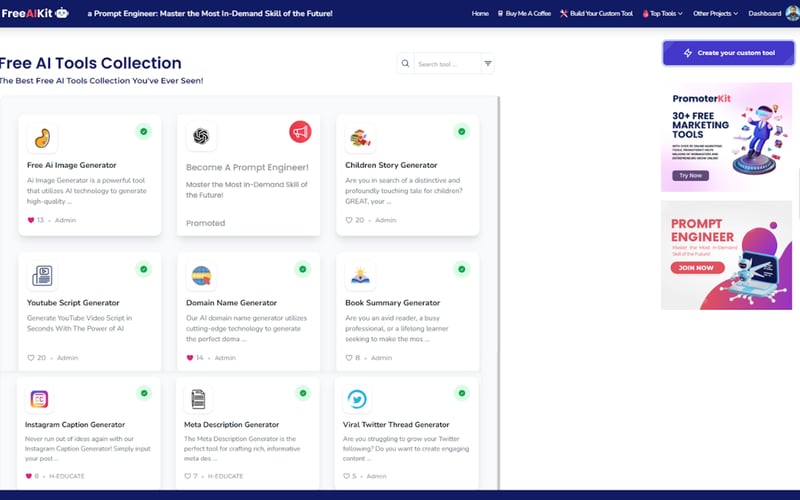
Task: Click the Meta Description Generator document icon
Action: (198, 399)
